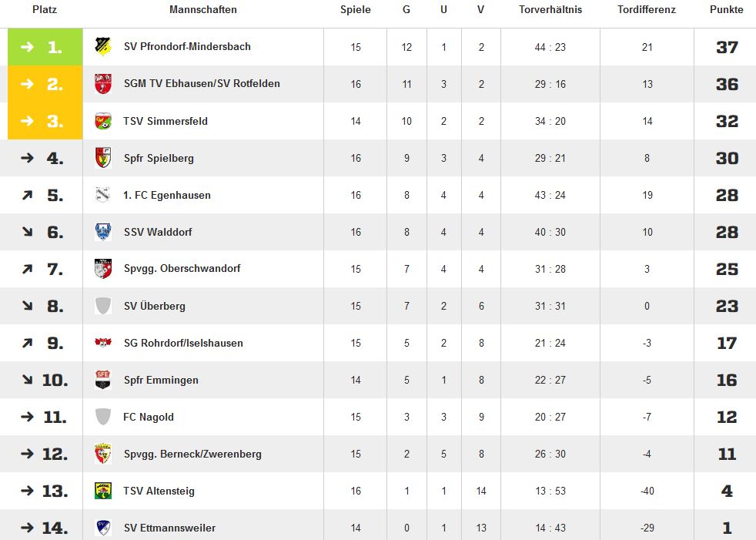Sort table by Punkte column header
The width and height of the screenshot is (756, 540).
pyautogui.click(x=726, y=10)
